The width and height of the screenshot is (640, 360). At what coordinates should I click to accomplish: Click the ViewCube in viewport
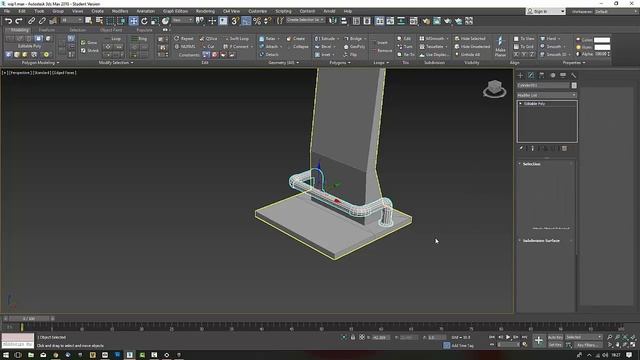pos(495,89)
